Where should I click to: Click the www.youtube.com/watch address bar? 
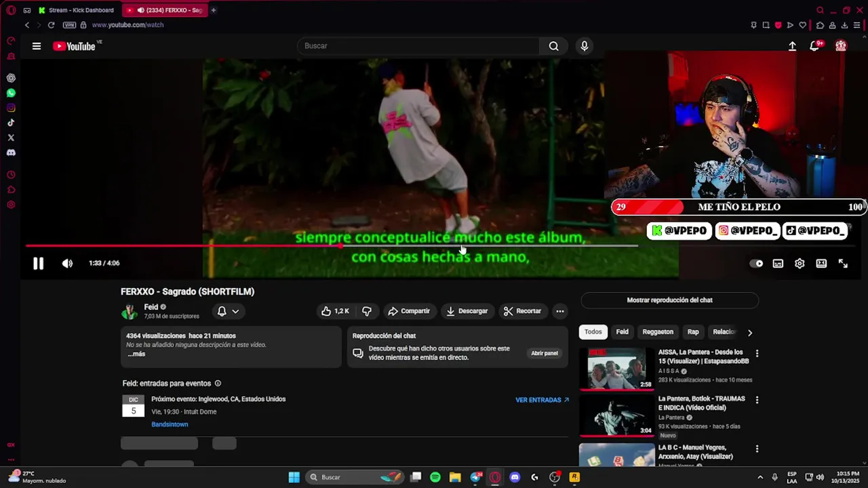point(127,25)
